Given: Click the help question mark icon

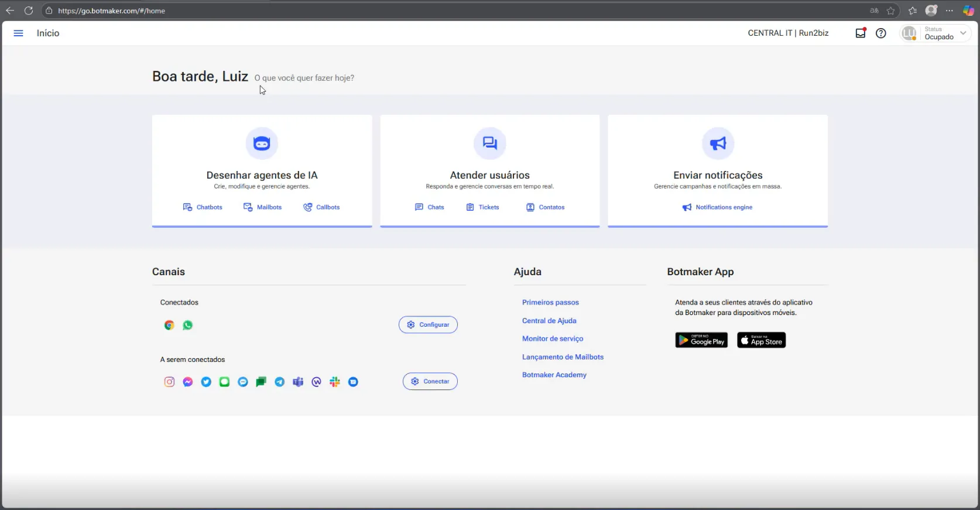Looking at the screenshot, I should pos(880,33).
